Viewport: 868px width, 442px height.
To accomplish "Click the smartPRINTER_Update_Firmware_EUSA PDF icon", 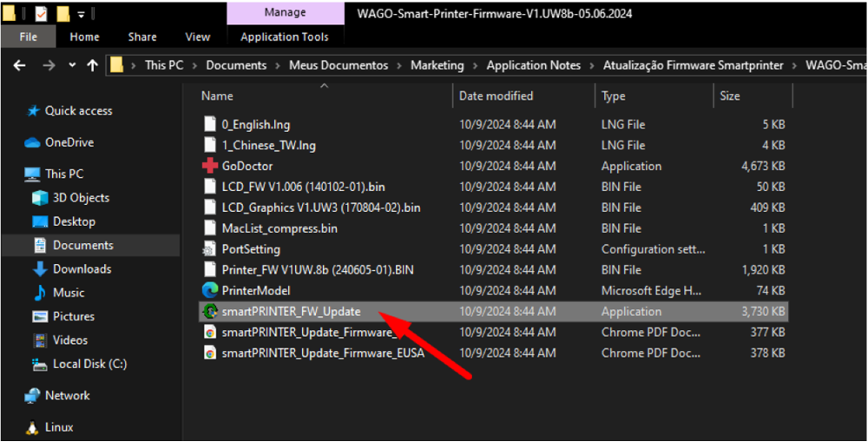I will [209, 353].
